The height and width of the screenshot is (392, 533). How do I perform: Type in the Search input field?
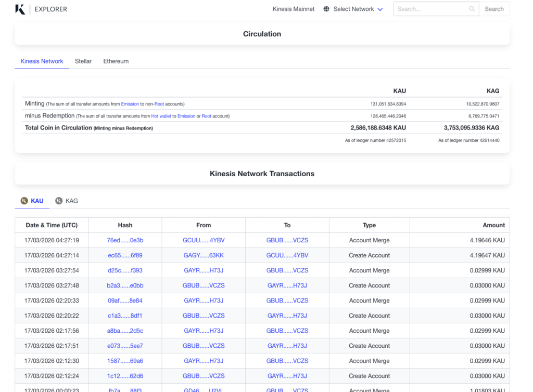point(429,9)
